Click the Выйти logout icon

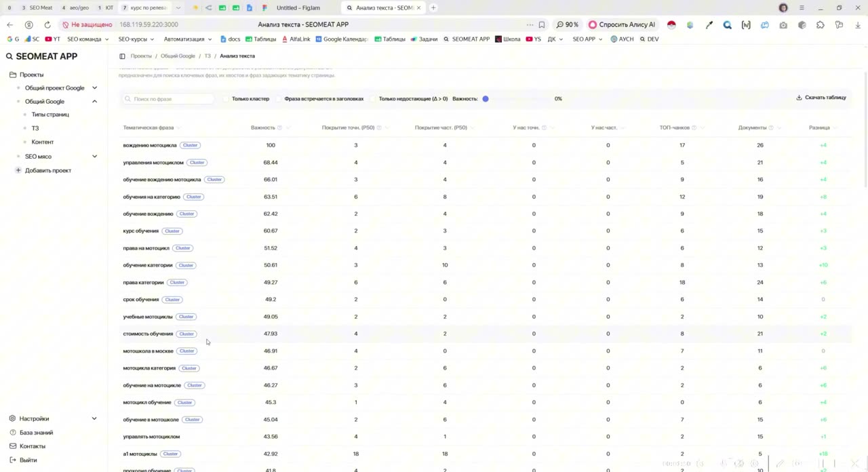coord(13,460)
